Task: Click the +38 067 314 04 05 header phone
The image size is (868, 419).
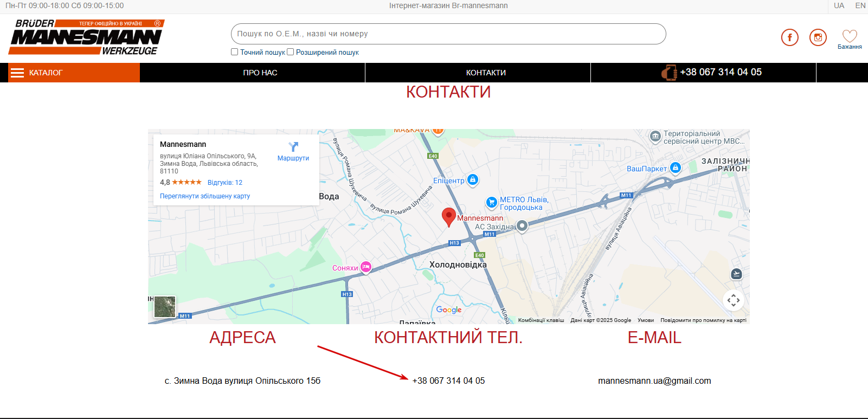Action: [x=721, y=72]
